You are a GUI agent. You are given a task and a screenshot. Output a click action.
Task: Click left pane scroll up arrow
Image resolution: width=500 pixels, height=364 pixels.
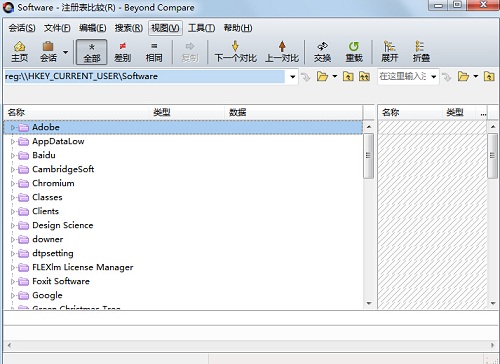coord(369,127)
